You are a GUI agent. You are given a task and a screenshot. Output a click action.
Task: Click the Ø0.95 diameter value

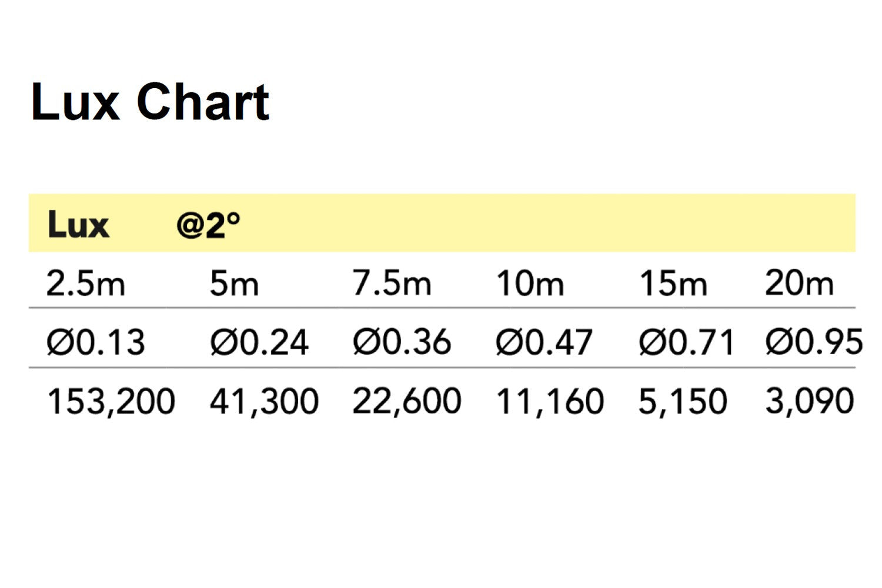(814, 342)
